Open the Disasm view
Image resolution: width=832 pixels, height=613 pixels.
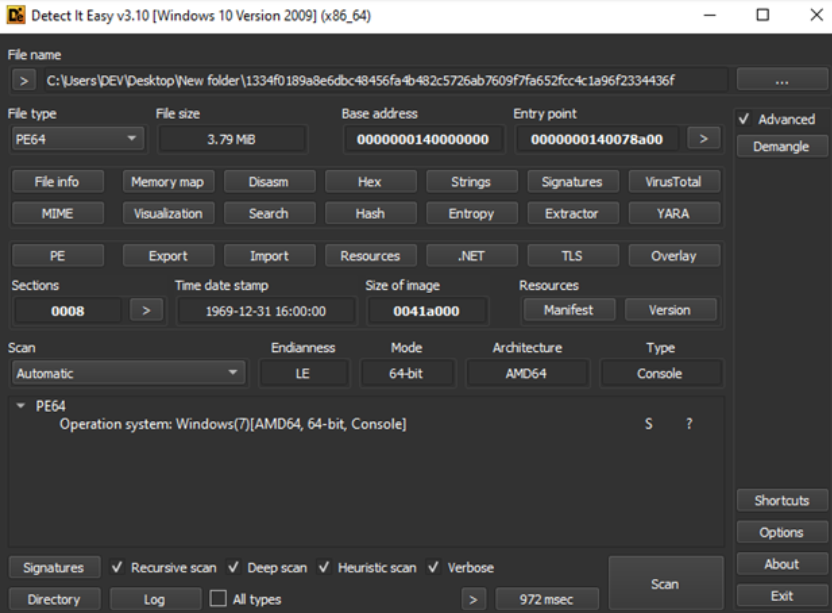point(270,182)
